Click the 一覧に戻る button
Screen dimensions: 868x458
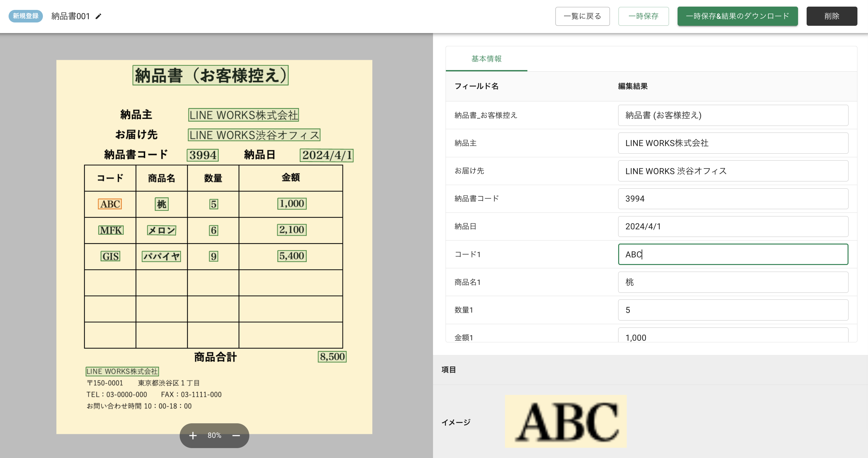[x=582, y=16]
